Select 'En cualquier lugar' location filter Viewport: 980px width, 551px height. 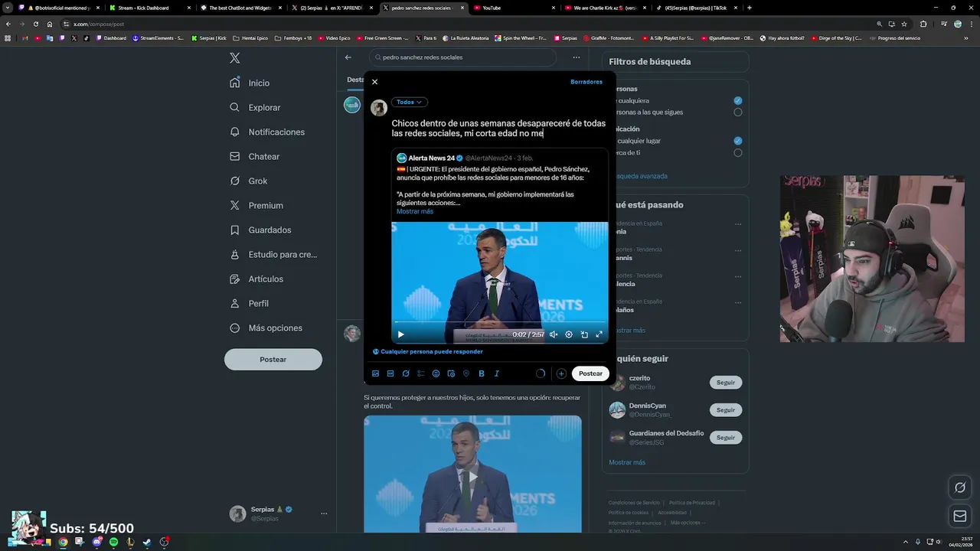click(737, 141)
